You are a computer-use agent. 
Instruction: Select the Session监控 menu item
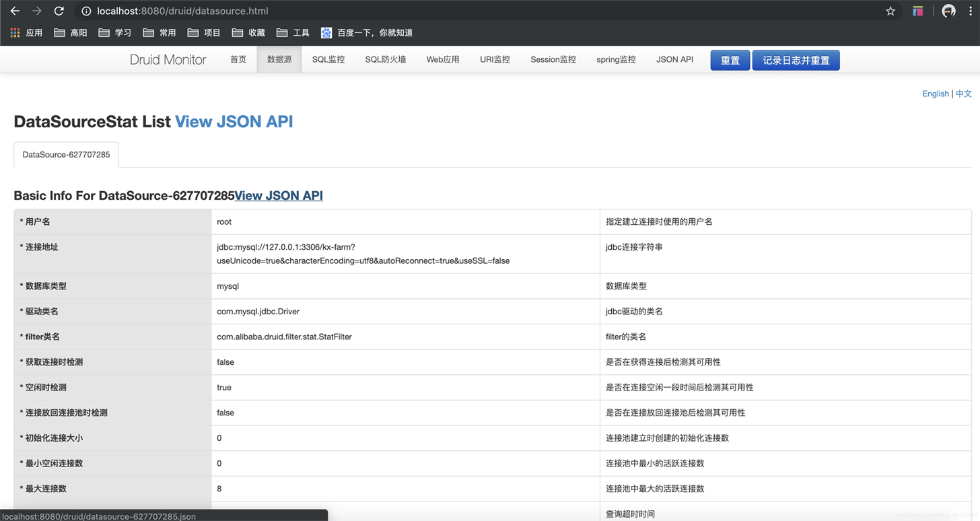pos(553,60)
